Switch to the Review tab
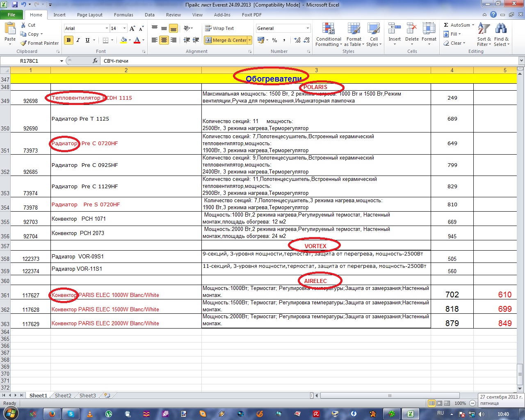The width and height of the screenshot is (525, 420). click(173, 15)
